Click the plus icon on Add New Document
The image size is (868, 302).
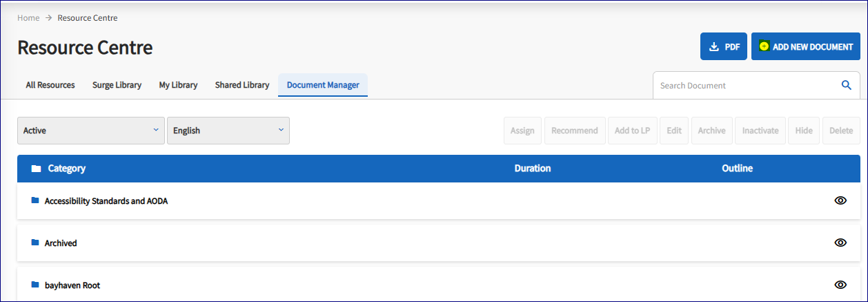[763, 46]
